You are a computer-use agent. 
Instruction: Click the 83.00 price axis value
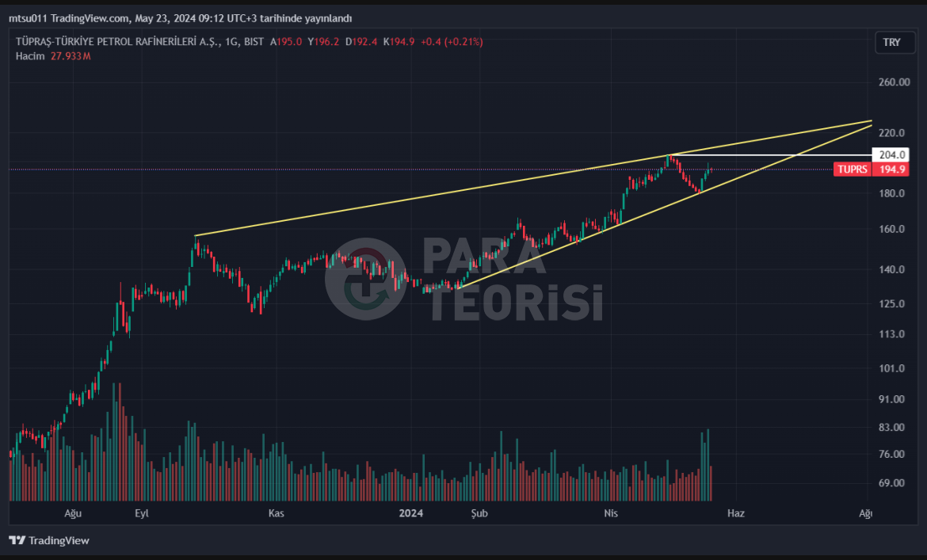tap(891, 427)
